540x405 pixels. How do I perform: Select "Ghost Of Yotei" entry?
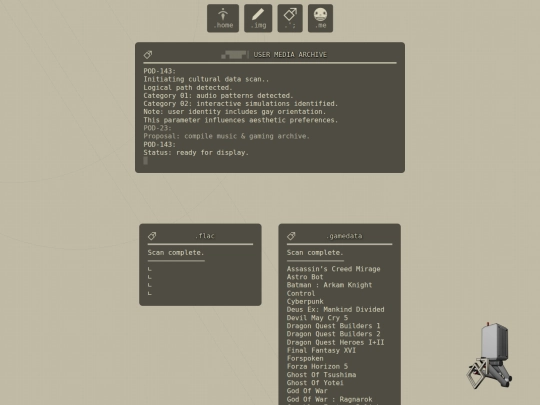pyautogui.click(x=315, y=383)
